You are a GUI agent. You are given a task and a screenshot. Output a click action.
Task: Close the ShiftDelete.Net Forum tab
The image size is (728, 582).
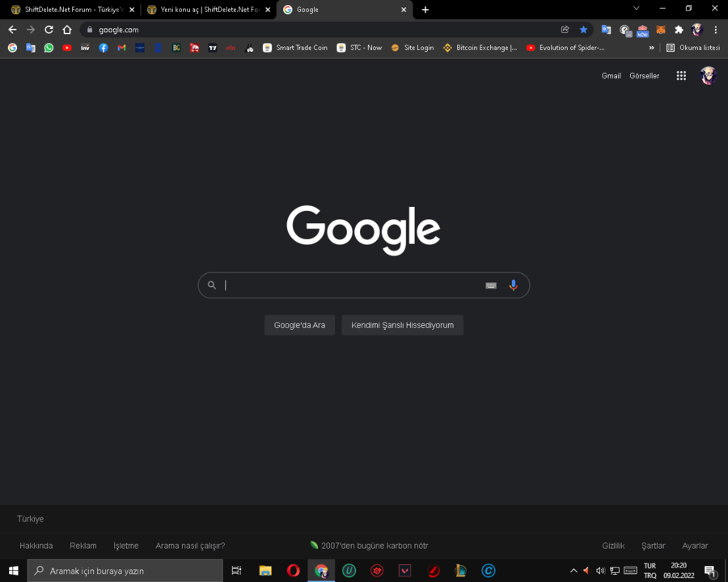click(x=132, y=10)
